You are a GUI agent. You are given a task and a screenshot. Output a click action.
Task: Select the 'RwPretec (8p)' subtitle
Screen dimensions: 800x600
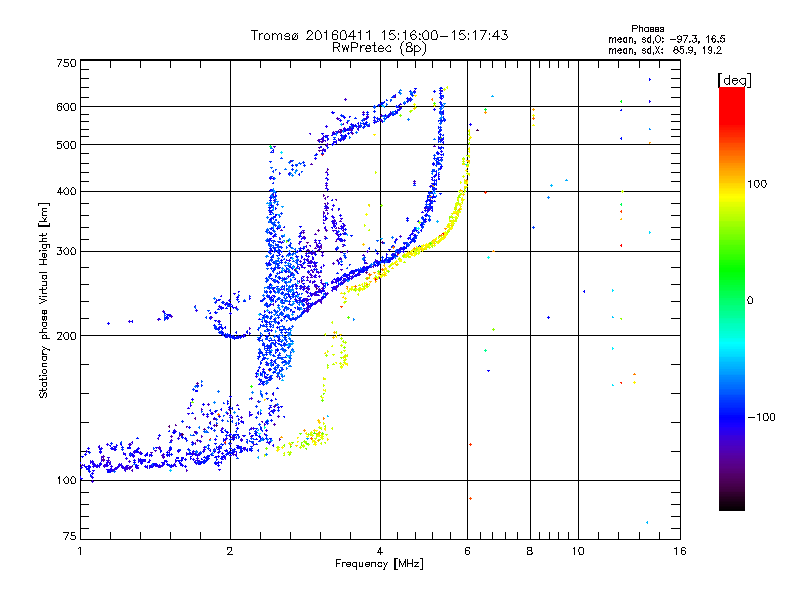pyautogui.click(x=379, y=48)
